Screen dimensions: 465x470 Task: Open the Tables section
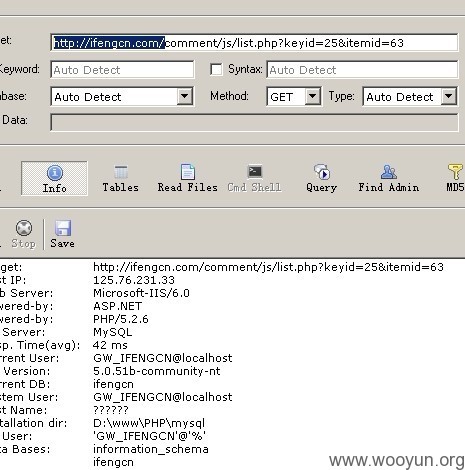(121, 178)
